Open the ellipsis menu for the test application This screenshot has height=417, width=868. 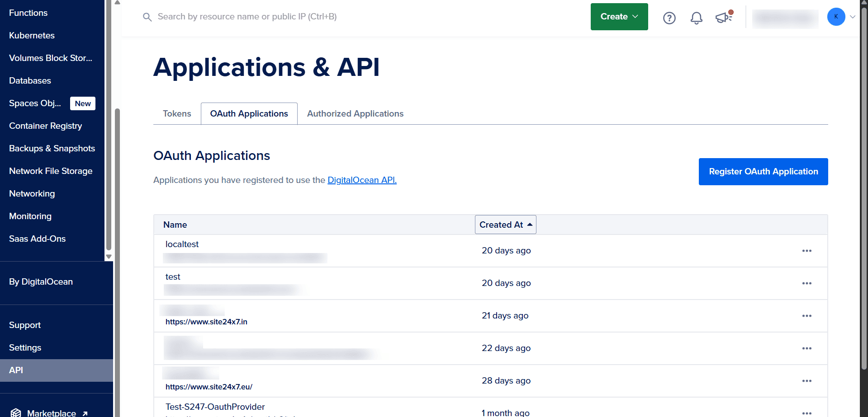click(x=807, y=283)
